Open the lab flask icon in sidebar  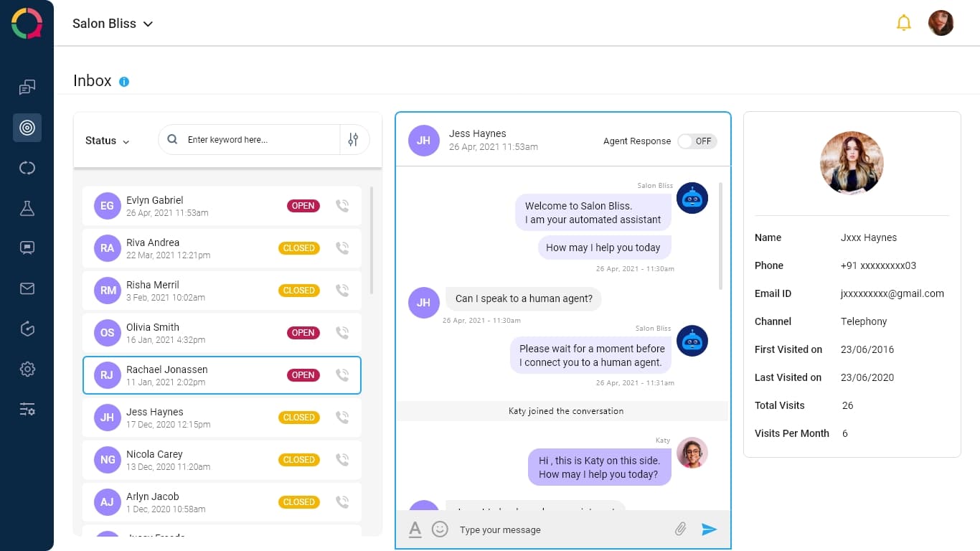(x=27, y=208)
